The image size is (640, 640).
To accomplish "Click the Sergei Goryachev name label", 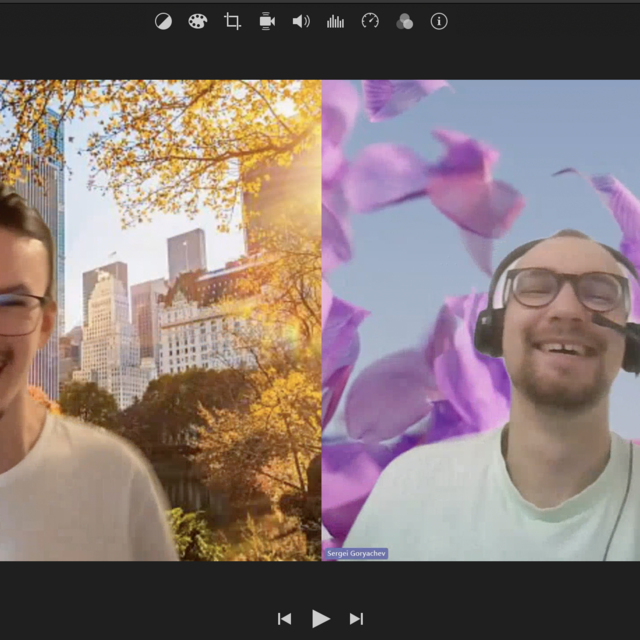I will click(x=357, y=553).
